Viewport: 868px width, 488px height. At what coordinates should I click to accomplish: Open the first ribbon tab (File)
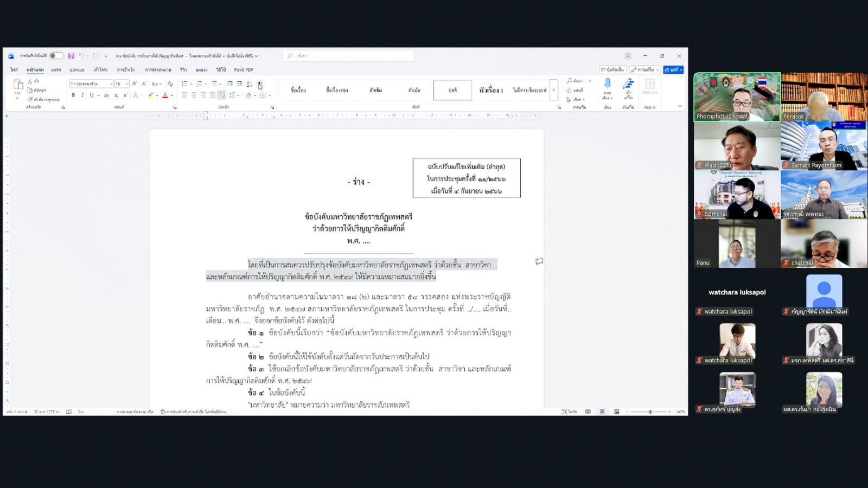click(x=14, y=70)
